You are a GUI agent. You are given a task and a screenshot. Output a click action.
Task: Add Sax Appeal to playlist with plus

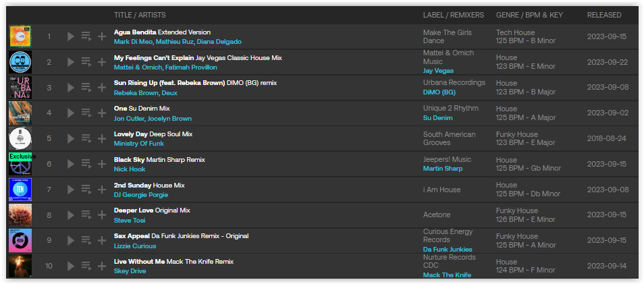102,241
